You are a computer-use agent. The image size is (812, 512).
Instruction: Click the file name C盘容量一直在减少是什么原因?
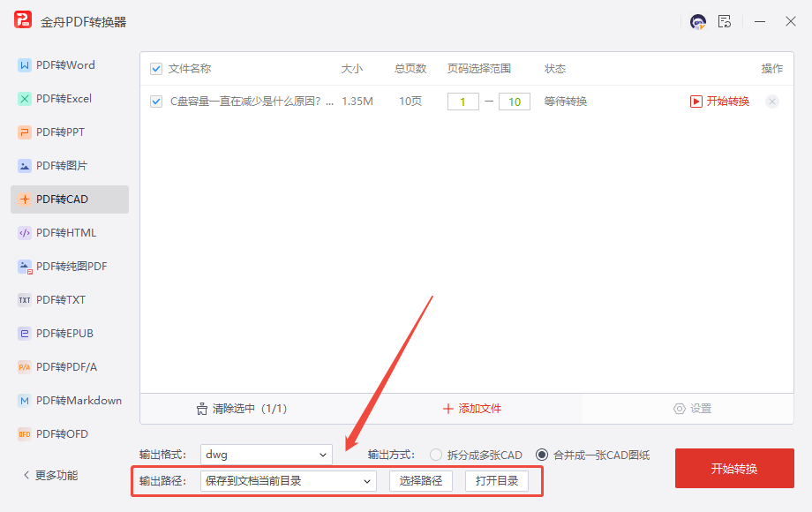click(252, 102)
